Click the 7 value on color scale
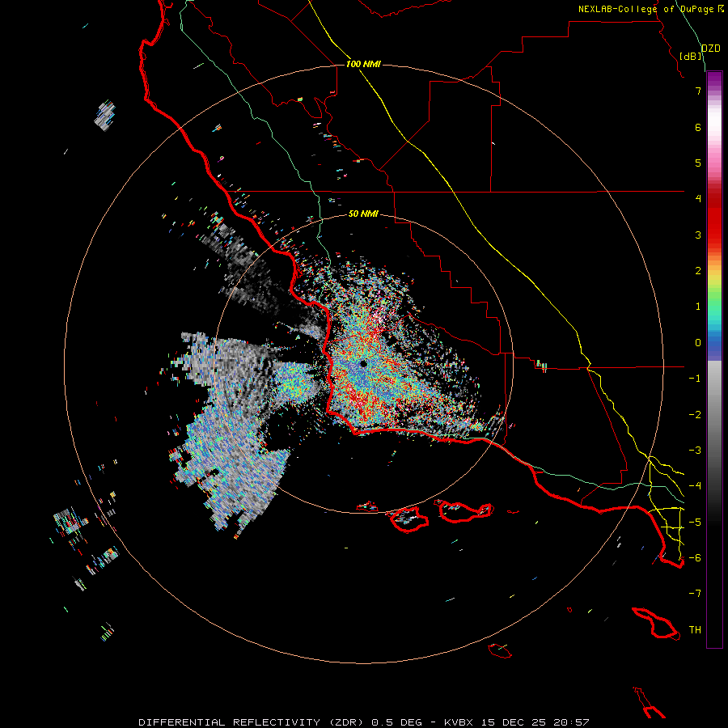 click(698, 91)
